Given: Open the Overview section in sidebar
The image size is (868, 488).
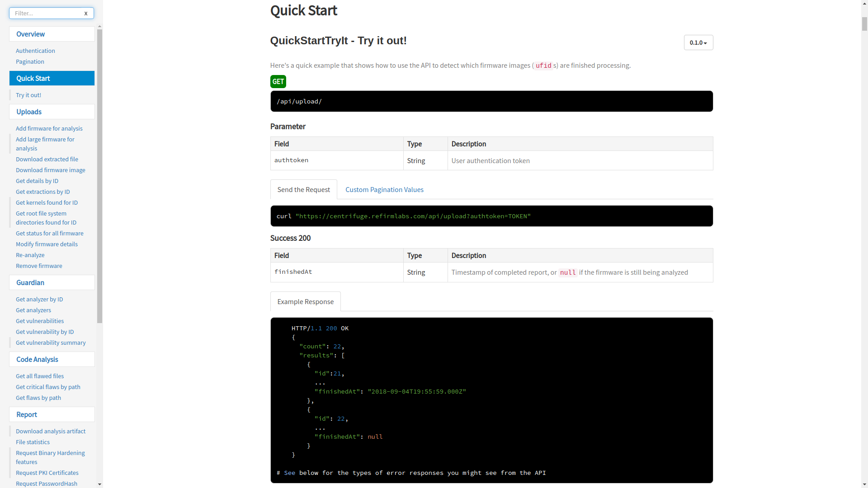Looking at the screenshot, I should [52, 34].
